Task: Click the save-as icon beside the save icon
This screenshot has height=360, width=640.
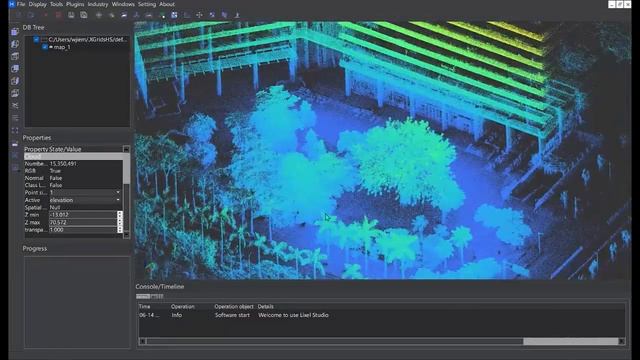Action: (x=84, y=15)
